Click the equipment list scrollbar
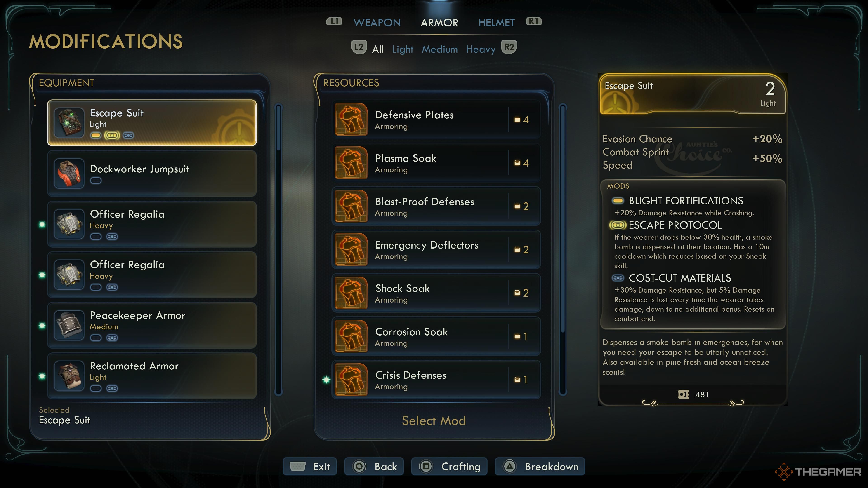 (x=278, y=250)
